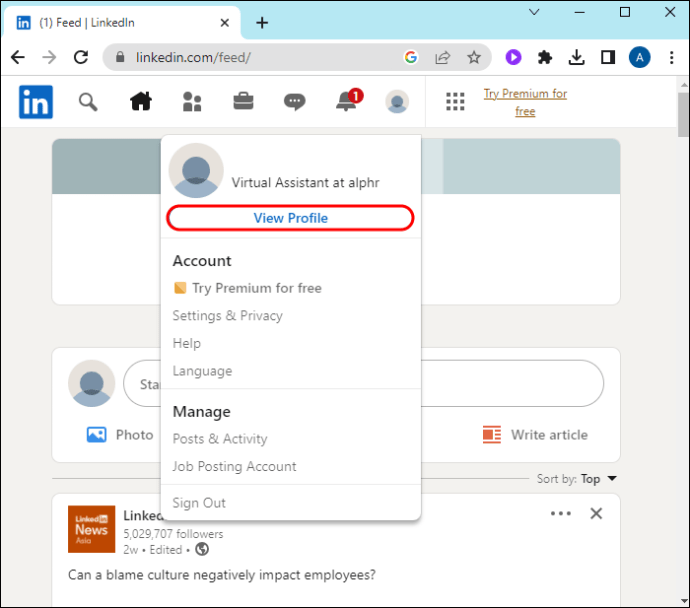This screenshot has width=690, height=608.
Task: Click the globe visibility icon on the post
Action: tap(202, 549)
